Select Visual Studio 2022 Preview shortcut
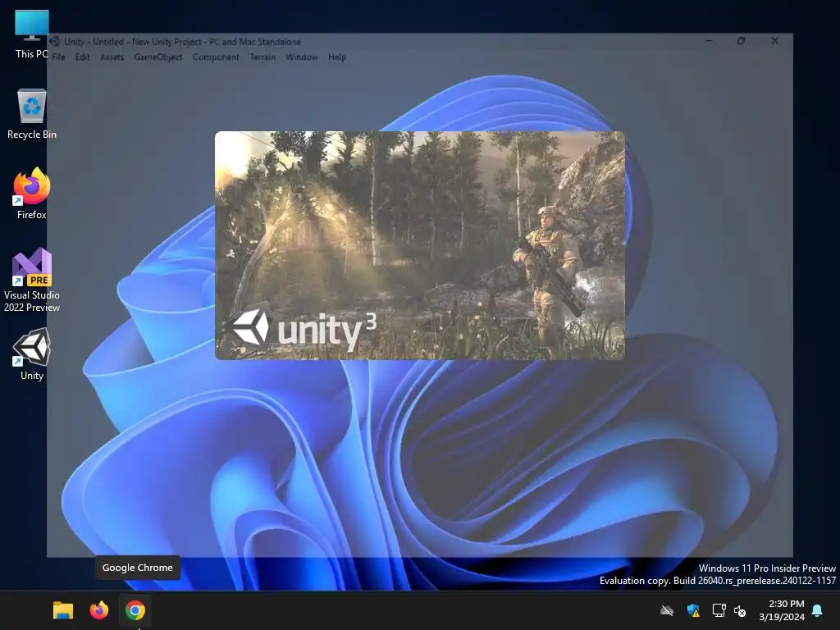This screenshot has width=840, height=630. click(32, 281)
